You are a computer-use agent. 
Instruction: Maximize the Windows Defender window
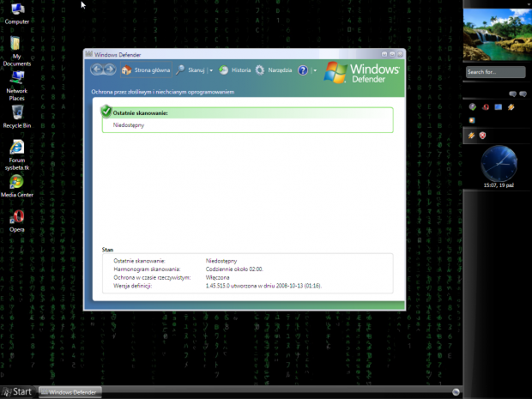tap(392, 54)
